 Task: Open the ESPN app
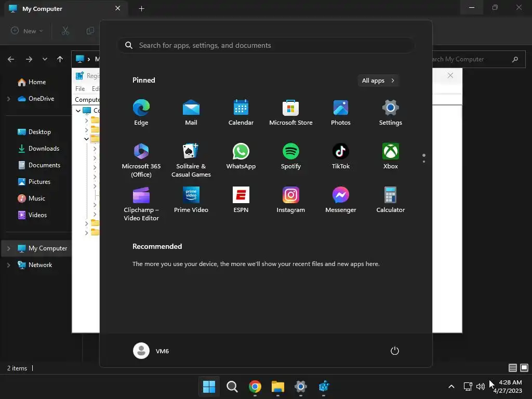pos(241,200)
